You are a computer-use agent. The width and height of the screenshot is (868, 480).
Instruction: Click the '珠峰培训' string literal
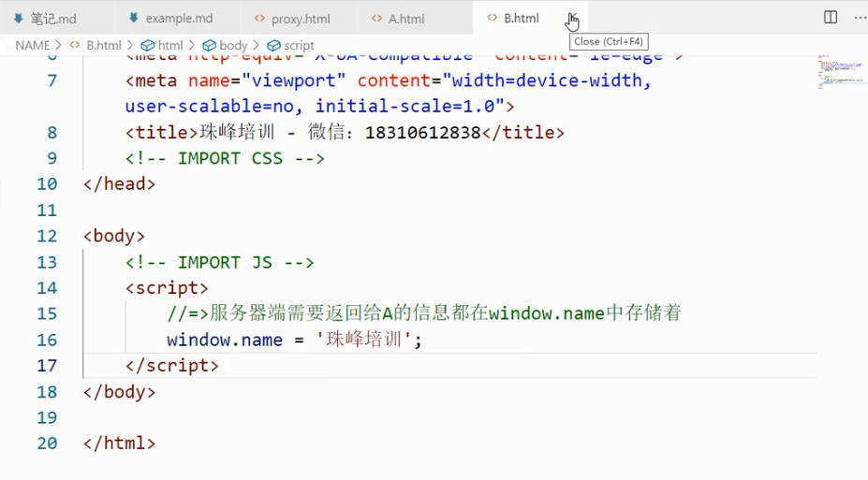click(x=363, y=340)
